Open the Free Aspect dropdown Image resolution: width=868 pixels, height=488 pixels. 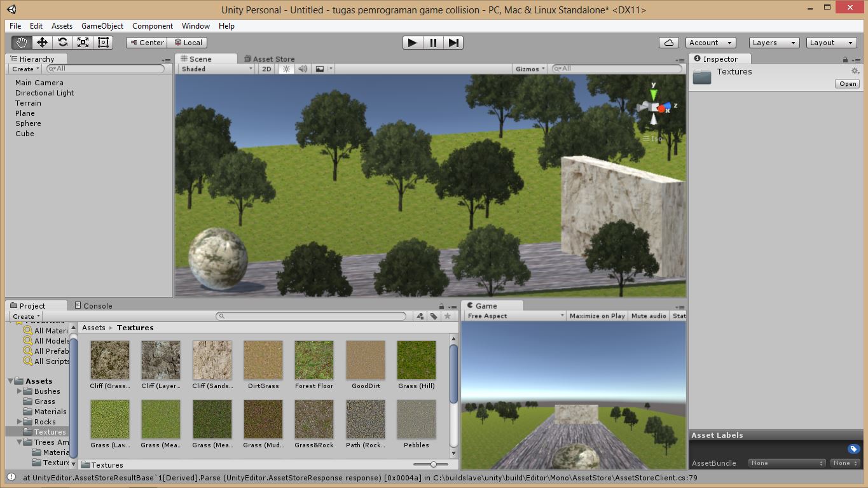[514, 316]
